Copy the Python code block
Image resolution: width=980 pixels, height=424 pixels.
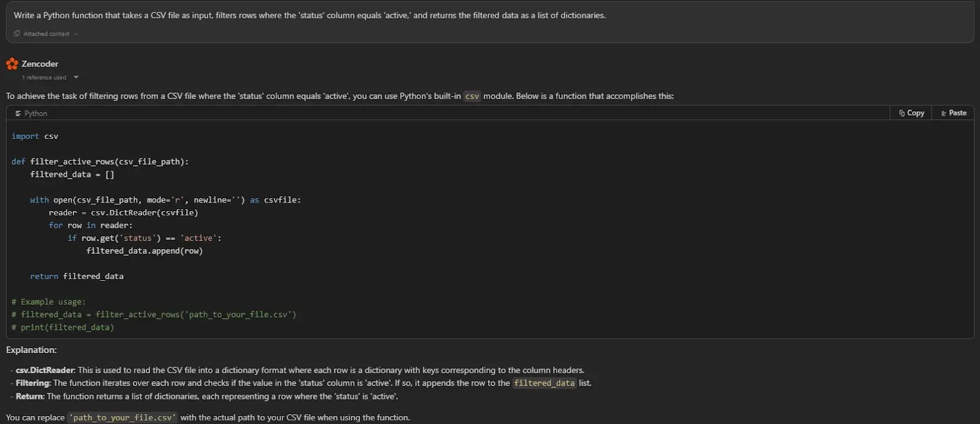tap(911, 113)
